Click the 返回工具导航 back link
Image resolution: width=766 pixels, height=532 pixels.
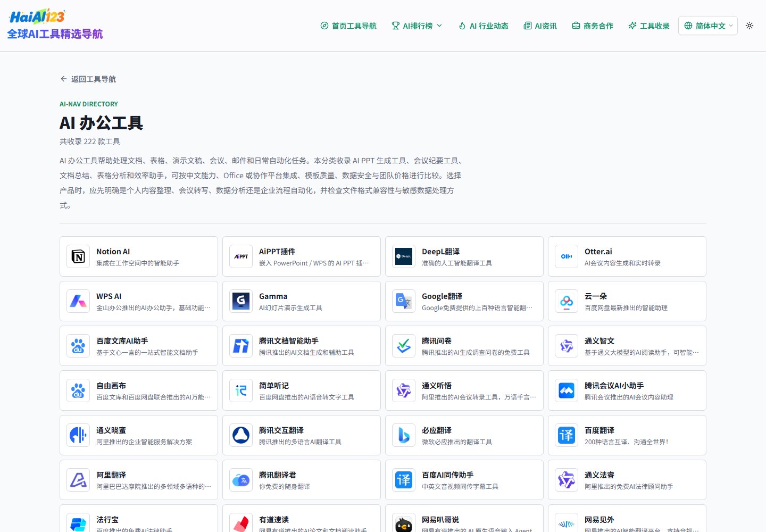coord(88,79)
